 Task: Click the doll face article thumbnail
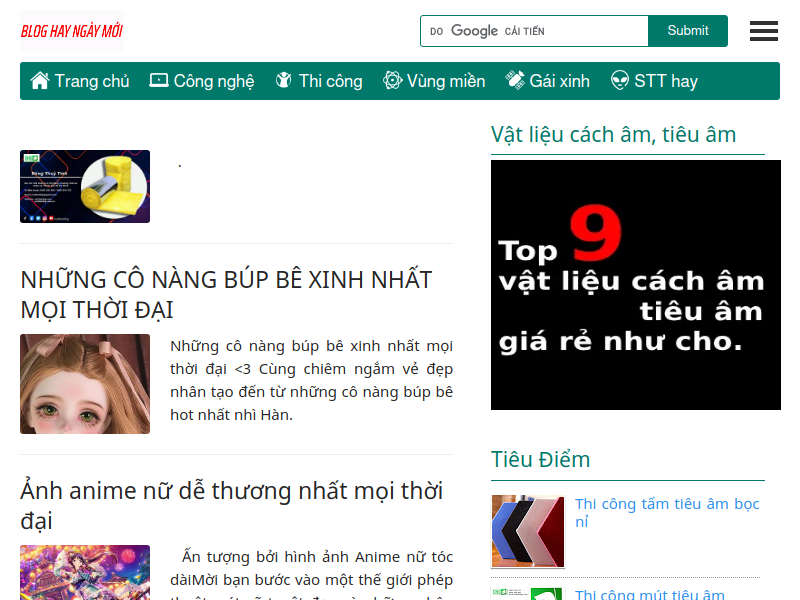85,384
